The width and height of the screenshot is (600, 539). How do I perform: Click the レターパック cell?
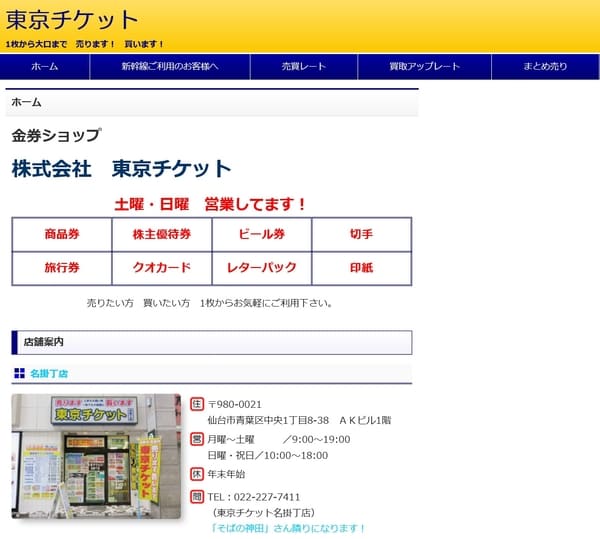pyautogui.click(x=262, y=268)
